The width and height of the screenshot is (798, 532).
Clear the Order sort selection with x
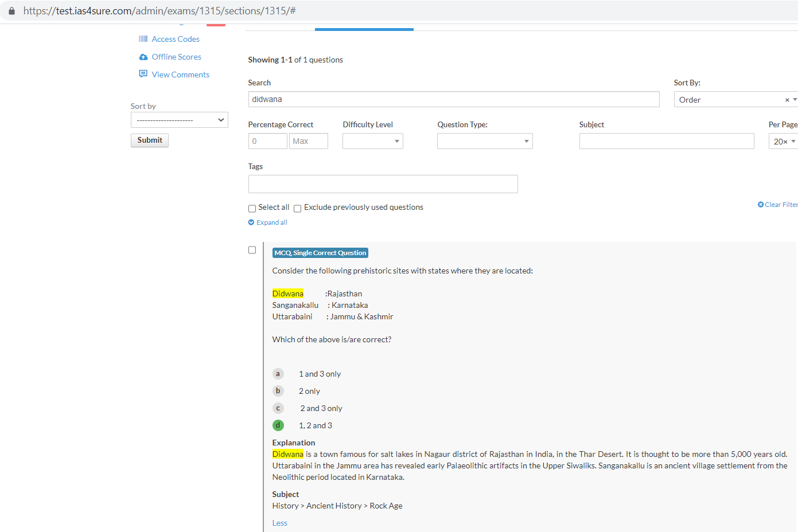(x=787, y=100)
